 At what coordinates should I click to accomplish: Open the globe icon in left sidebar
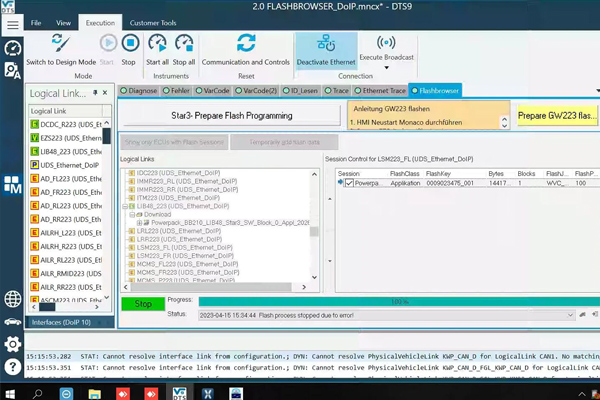point(13,299)
